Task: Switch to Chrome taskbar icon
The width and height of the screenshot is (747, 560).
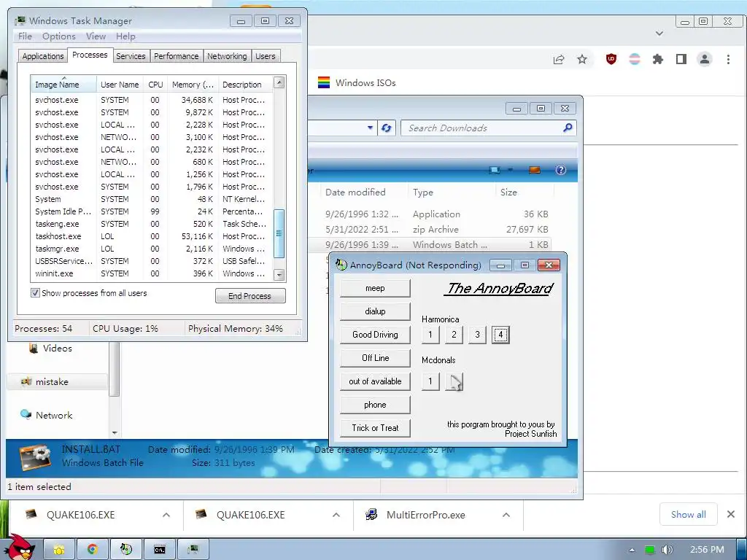Action: tap(93, 550)
